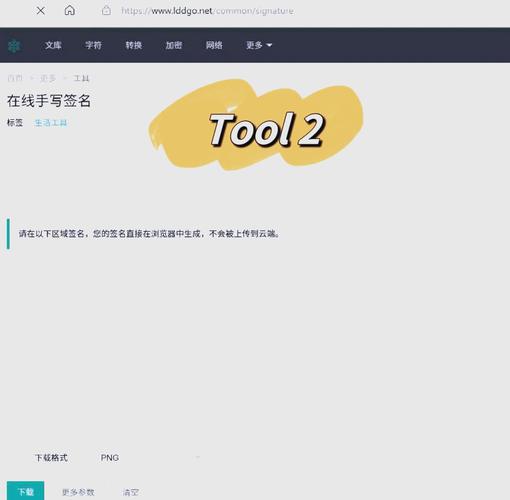Select the 下载格式 label
Viewport: 510px width, 500px height.
click(x=51, y=458)
